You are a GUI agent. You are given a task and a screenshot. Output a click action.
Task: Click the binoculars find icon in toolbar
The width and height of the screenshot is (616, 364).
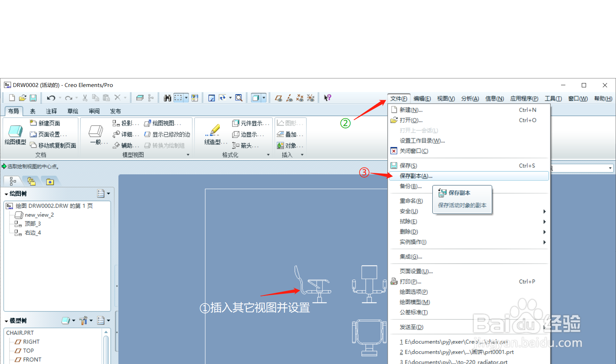(167, 97)
